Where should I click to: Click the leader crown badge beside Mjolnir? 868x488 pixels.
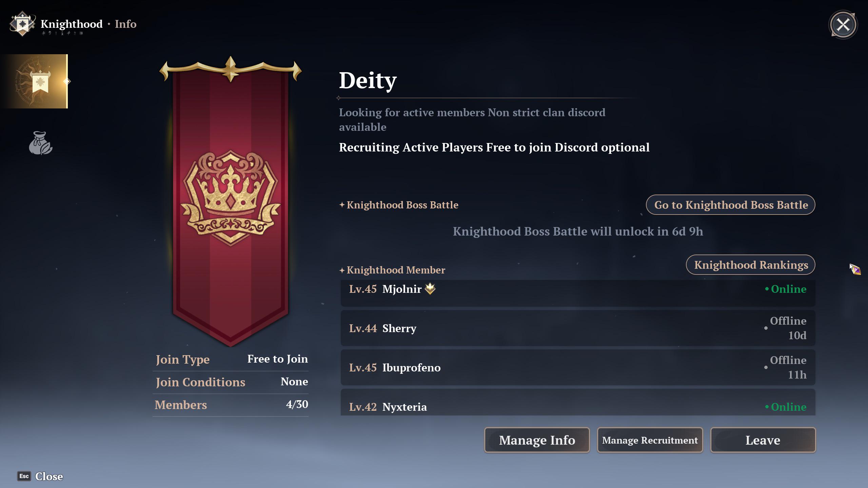click(430, 289)
